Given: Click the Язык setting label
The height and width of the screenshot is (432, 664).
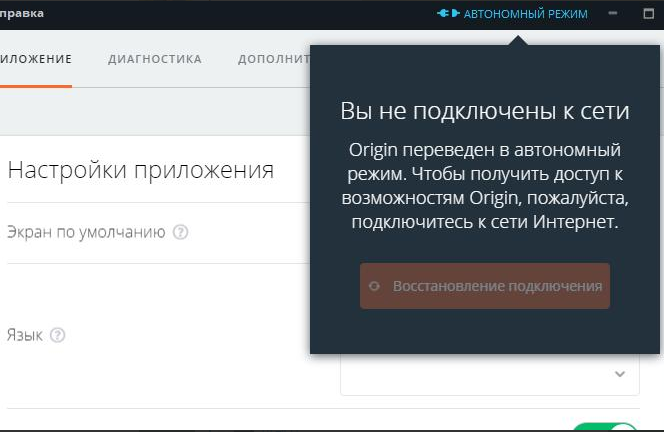Looking at the screenshot, I should pyautogui.click(x=25, y=336).
